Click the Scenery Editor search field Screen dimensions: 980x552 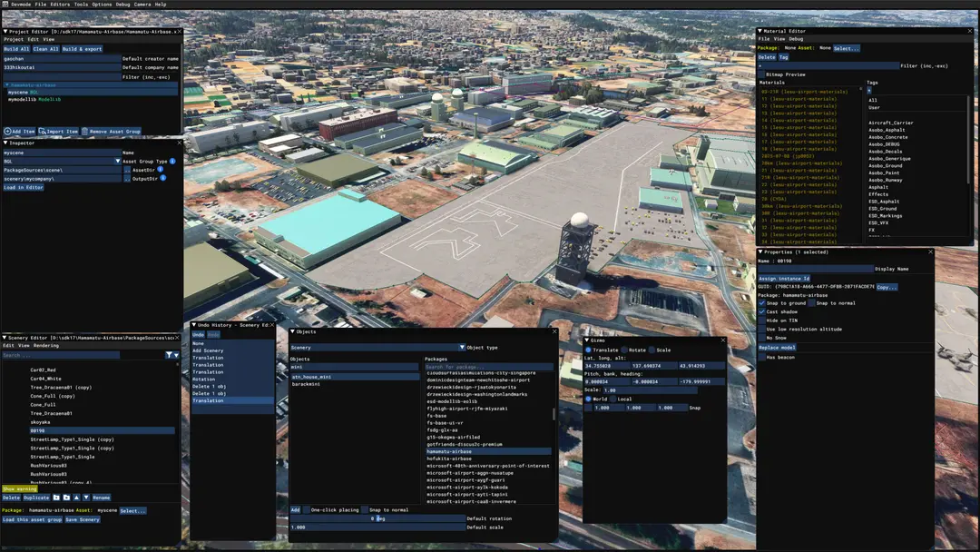click(x=61, y=355)
